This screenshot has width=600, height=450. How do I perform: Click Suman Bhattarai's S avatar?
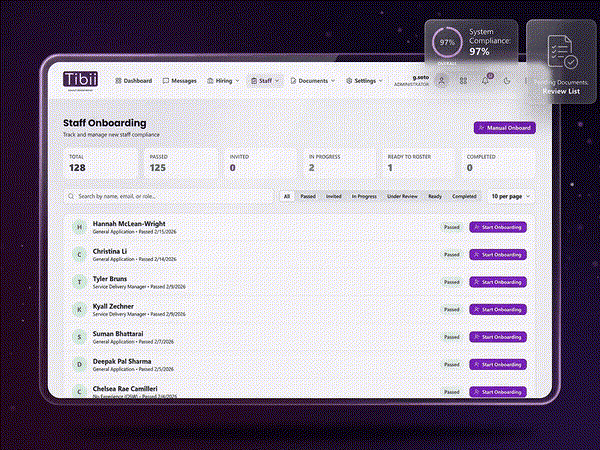pyautogui.click(x=80, y=337)
